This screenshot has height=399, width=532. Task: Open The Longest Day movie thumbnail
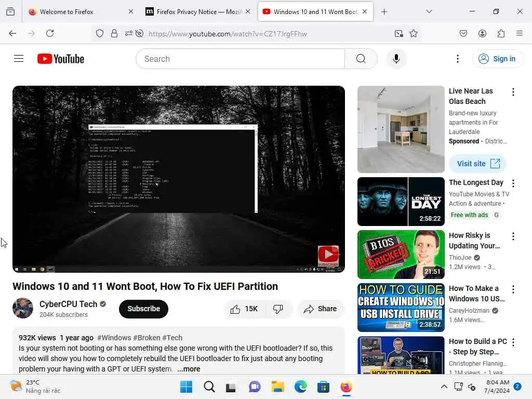click(401, 202)
